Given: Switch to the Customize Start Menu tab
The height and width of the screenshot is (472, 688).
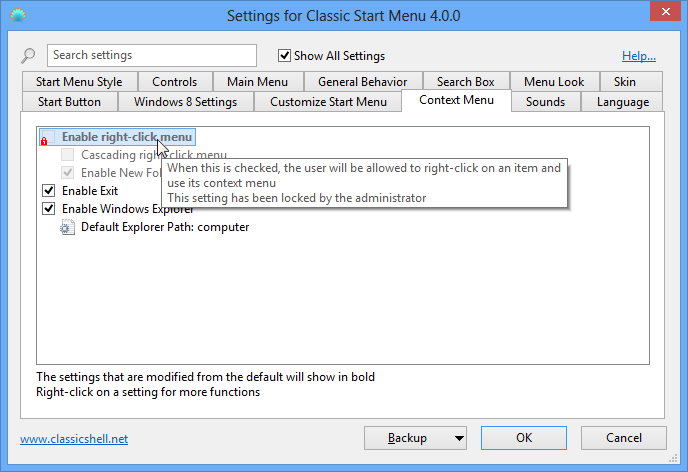Looking at the screenshot, I should pos(328,102).
